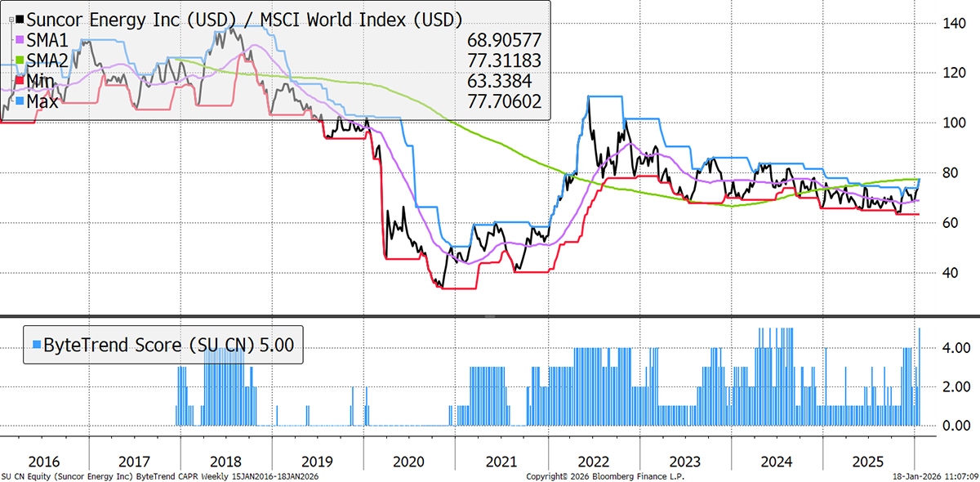The image size is (980, 482).
Task: Click the purple SMA1 legend swatch
Action: pyautogui.click(x=20, y=39)
